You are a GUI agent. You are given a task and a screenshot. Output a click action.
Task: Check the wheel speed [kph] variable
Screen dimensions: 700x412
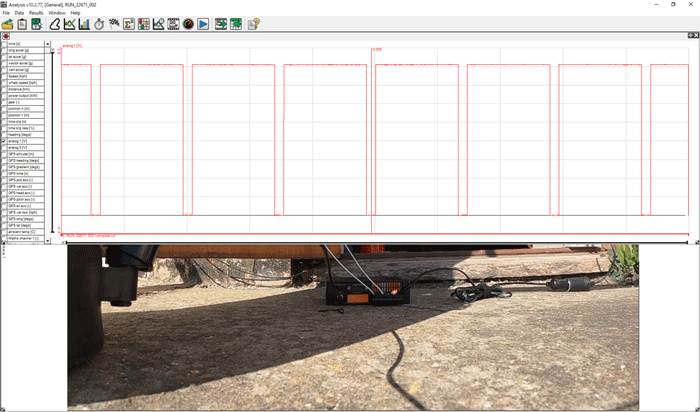point(3,82)
